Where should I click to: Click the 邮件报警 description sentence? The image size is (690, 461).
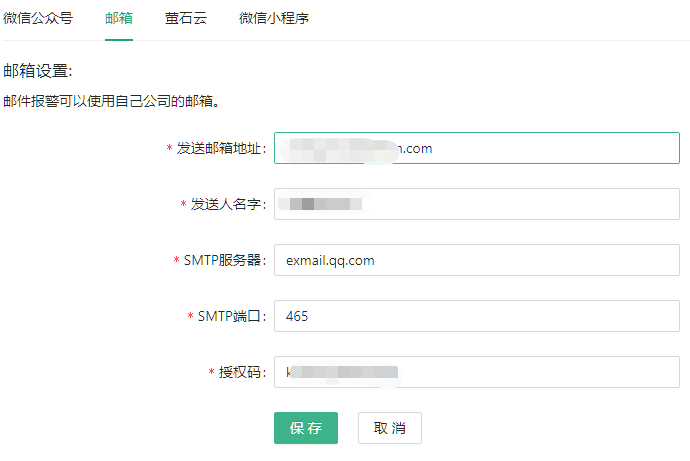pyautogui.click(x=111, y=101)
